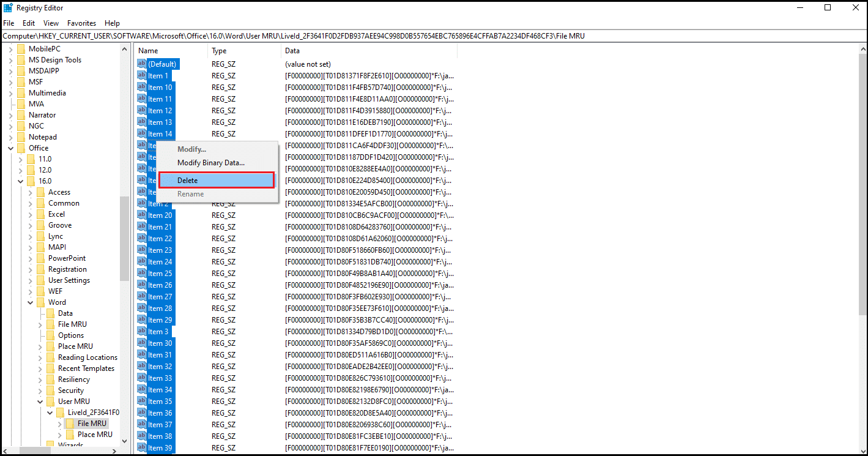Choose Delete from the context menu
Screen dimensions: 868x456
pos(216,181)
